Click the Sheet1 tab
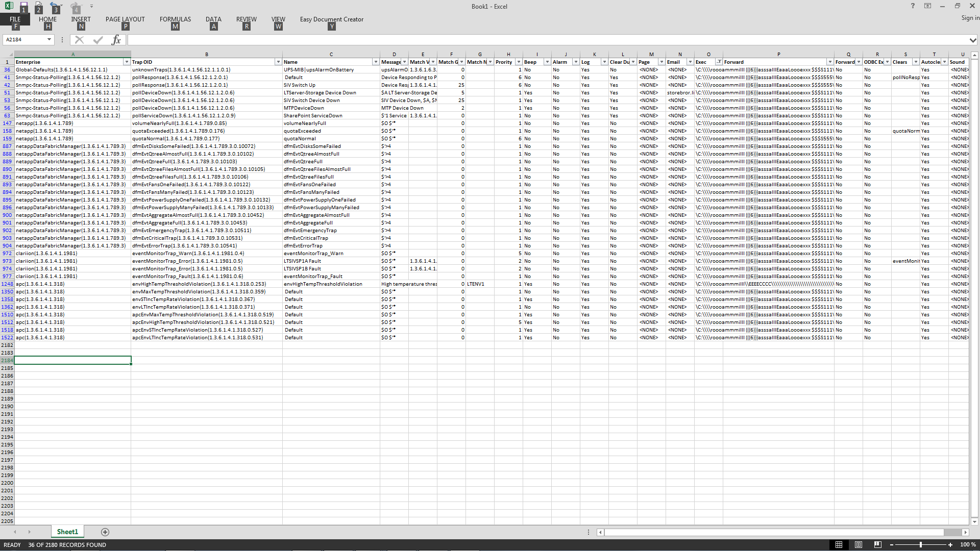 click(67, 532)
